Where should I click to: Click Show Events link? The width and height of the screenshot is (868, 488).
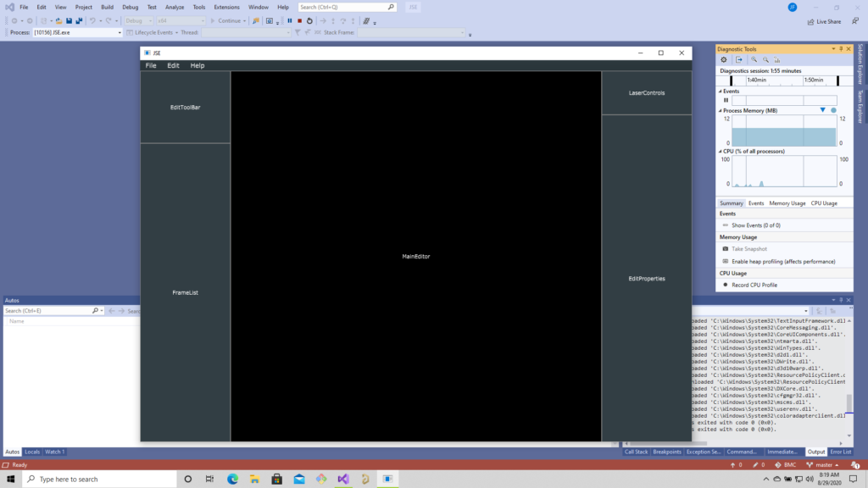tap(755, 225)
